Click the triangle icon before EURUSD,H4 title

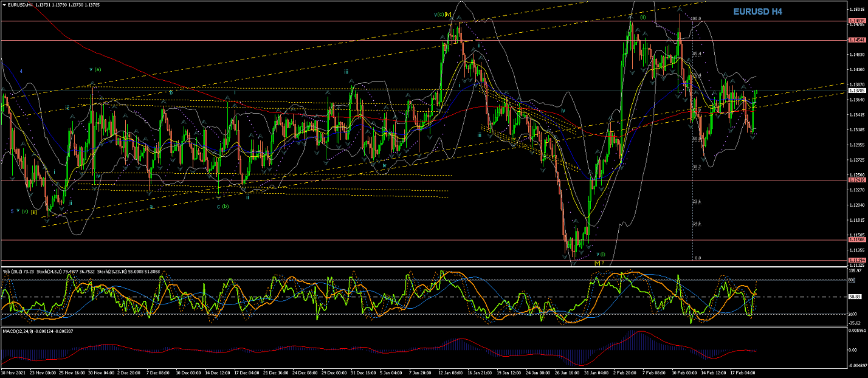(4, 4)
